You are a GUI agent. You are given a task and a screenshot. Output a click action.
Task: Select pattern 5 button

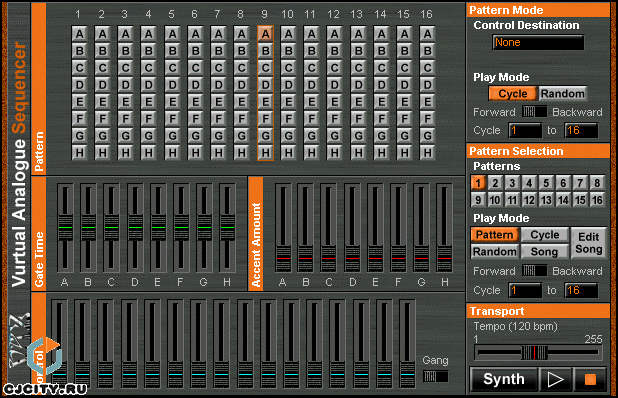(546, 183)
